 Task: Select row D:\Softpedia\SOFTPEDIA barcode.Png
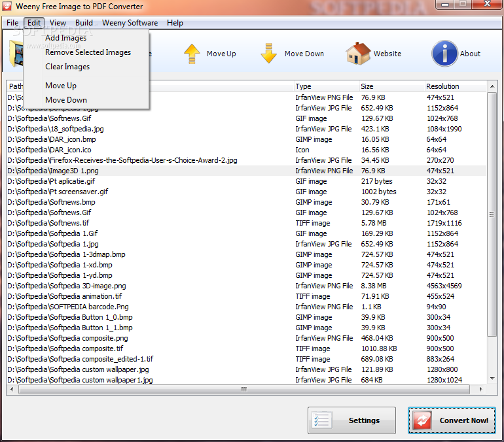coord(247,307)
